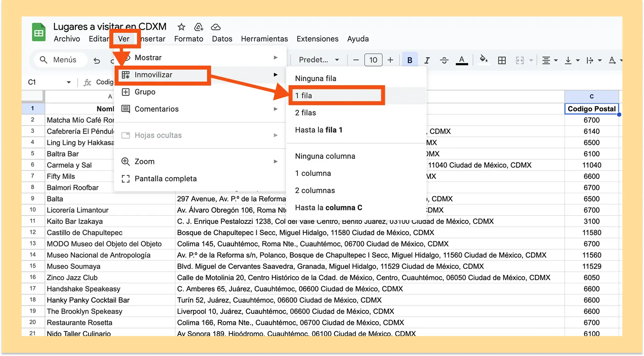Toggle strikethrough formatting
The image size is (644, 356).
pos(444,60)
